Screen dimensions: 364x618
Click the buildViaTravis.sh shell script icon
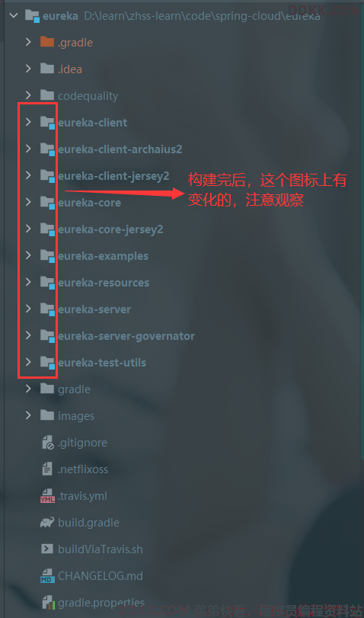pyautogui.click(x=47, y=549)
